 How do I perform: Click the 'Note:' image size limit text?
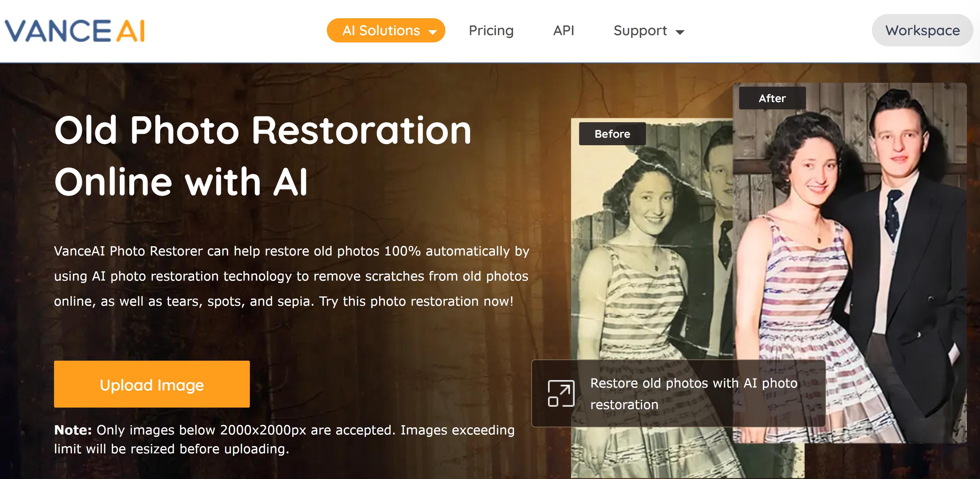(x=284, y=439)
